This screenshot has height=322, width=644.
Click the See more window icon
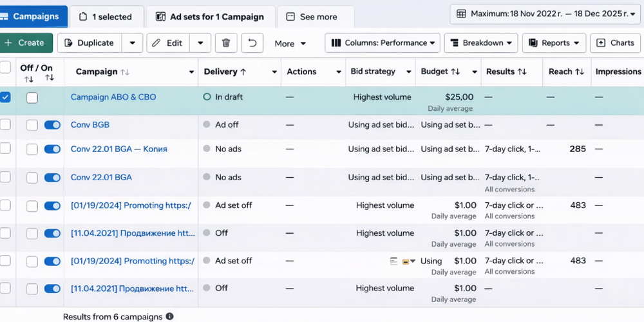[x=290, y=17]
